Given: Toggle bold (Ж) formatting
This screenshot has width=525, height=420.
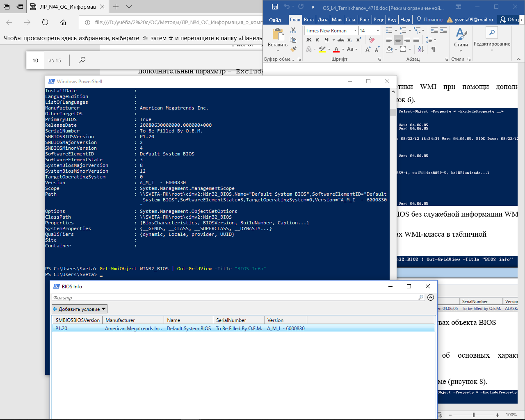Looking at the screenshot, I should pos(309,40).
